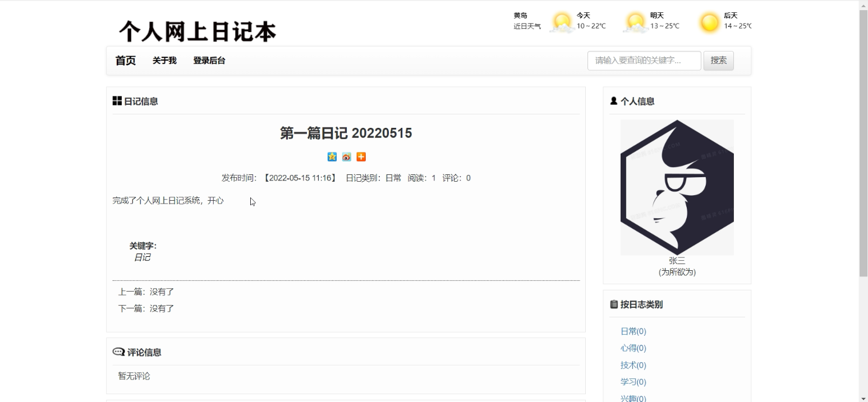Open the 日常(0) category link

pos(633,331)
